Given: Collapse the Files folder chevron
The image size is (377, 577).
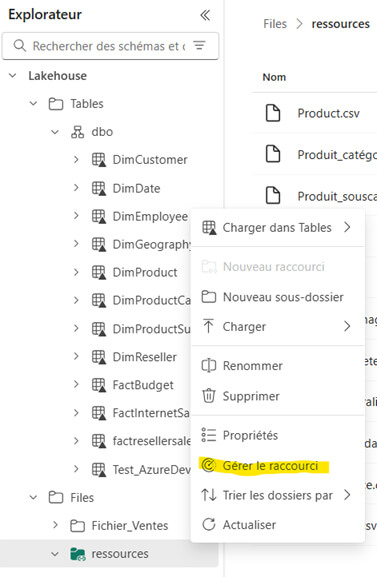Looking at the screenshot, I should [34, 498].
